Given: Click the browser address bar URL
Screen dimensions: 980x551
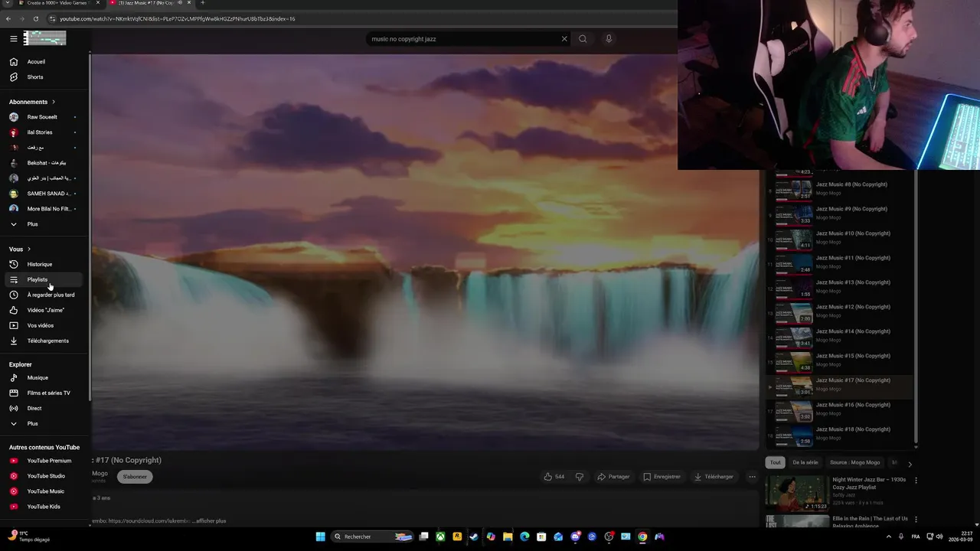Looking at the screenshot, I should [x=178, y=18].
